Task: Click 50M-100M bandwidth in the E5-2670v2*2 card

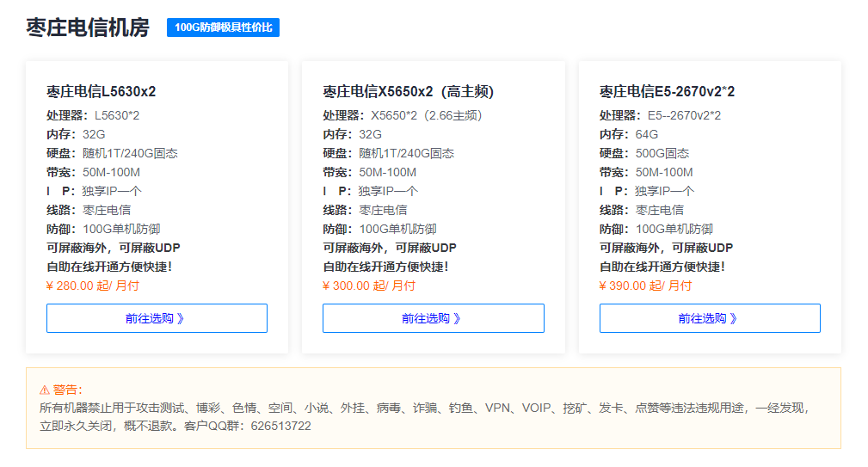Action: pyautogui.click(x=664, y=172)
